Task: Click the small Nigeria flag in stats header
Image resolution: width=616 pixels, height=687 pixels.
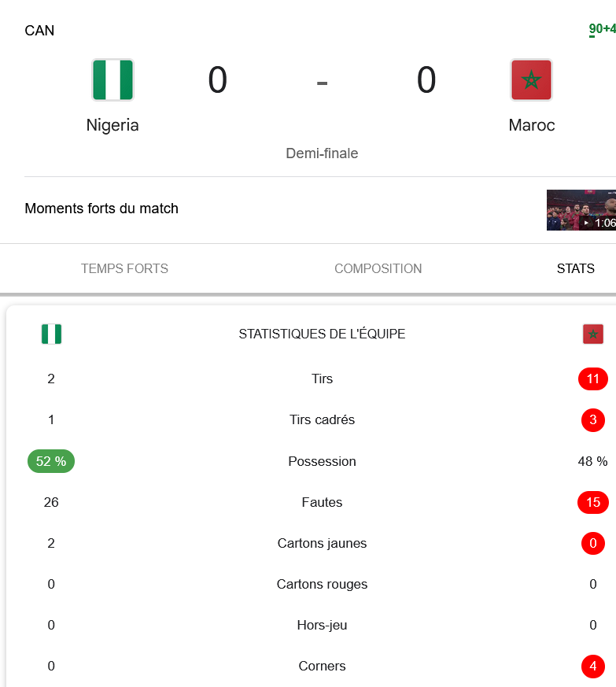Action: point(51,334)
